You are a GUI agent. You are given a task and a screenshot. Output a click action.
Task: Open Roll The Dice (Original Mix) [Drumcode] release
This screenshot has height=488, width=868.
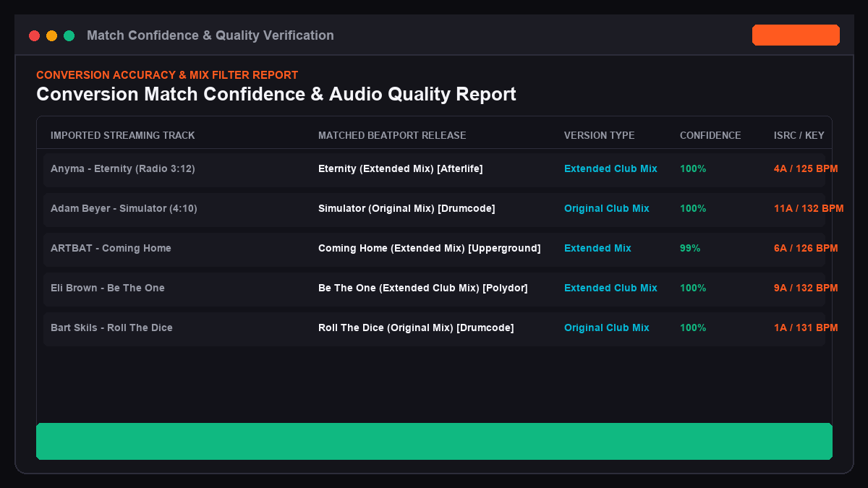click(x=416, y=328)
